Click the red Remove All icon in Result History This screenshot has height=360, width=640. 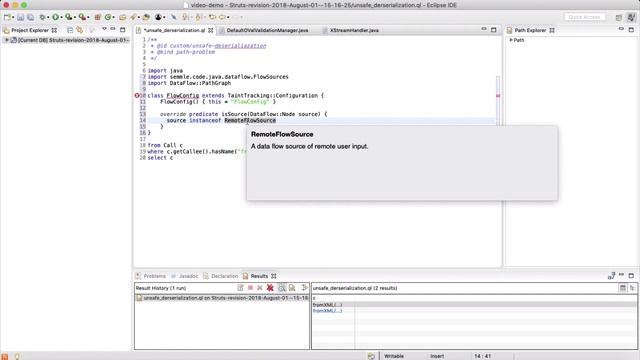[x=270, y=288]
